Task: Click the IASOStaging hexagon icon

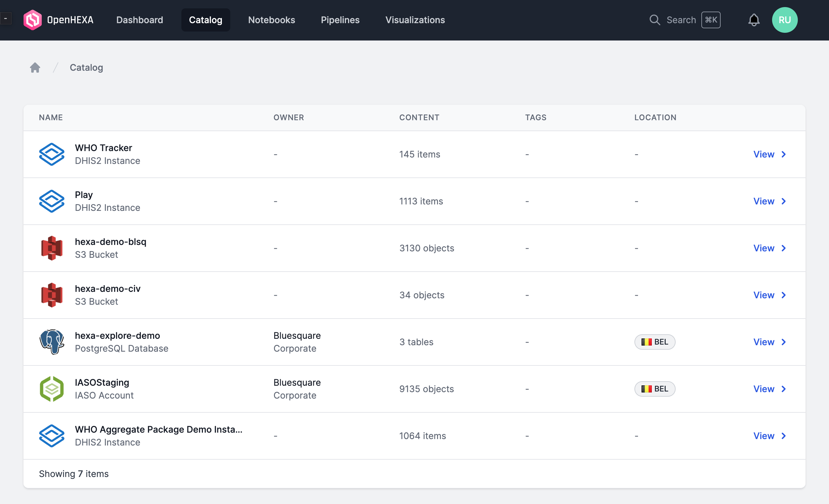Action: (51, 389)
